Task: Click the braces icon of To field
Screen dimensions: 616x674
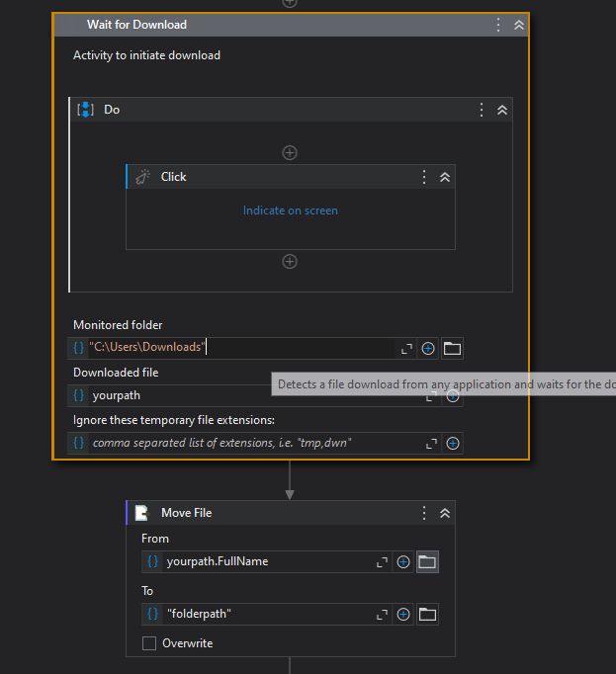Action: click(x=152, y=614)
